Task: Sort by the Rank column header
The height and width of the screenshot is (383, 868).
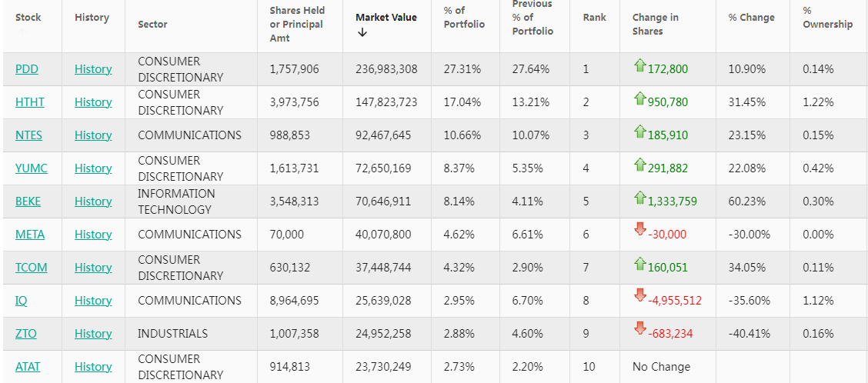Action: click(x=594, y=18)
